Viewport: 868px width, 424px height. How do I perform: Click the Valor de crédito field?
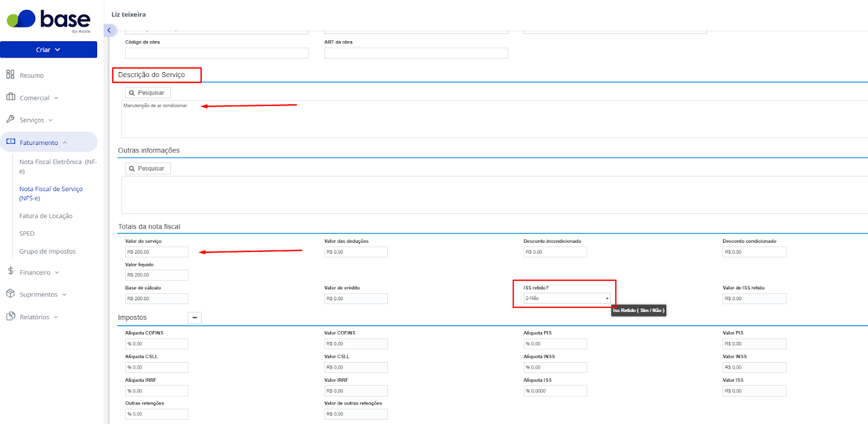(356, 299)
